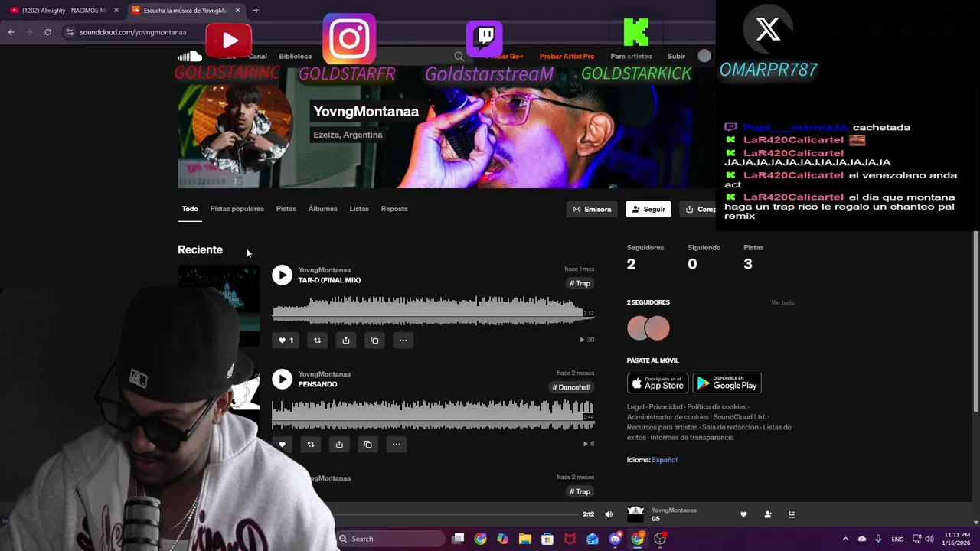The width and height of the screenshot is (980, 551).
Task: Open File Explorer from the taskbar
Action: (524, 539)
